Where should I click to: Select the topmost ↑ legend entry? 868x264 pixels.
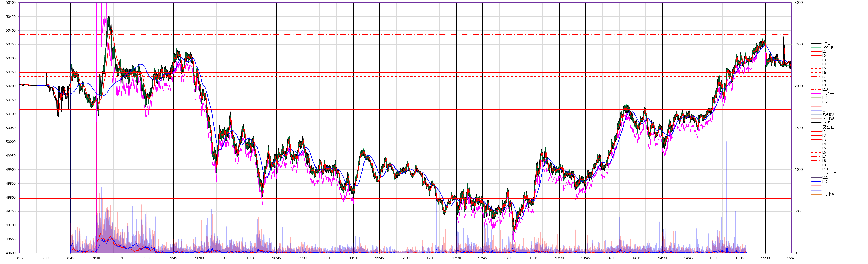point(824,106)
